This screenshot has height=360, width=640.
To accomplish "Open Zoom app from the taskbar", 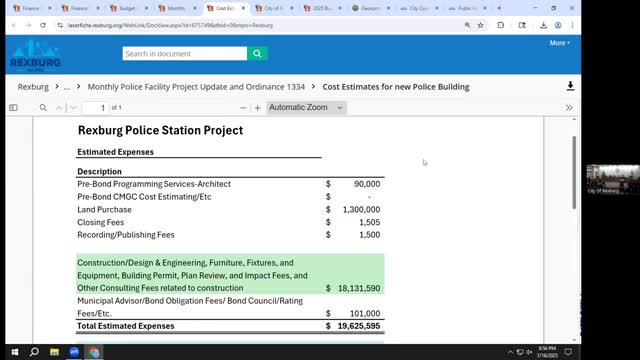I will (74, 352).
